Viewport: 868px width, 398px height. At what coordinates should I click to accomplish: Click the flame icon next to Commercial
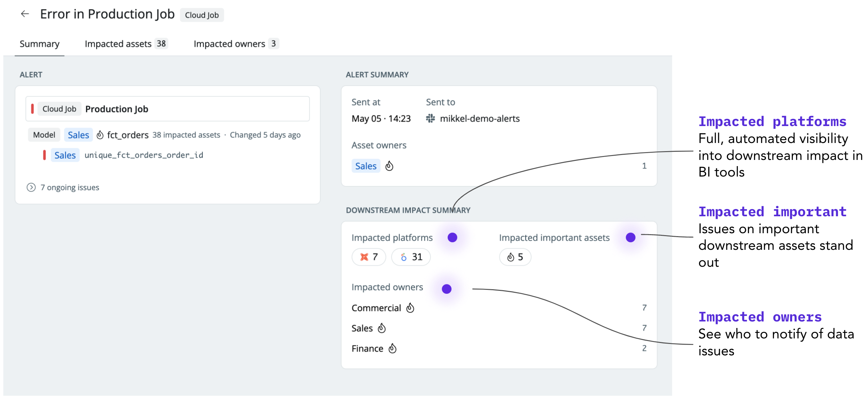[x=410, y=307]
